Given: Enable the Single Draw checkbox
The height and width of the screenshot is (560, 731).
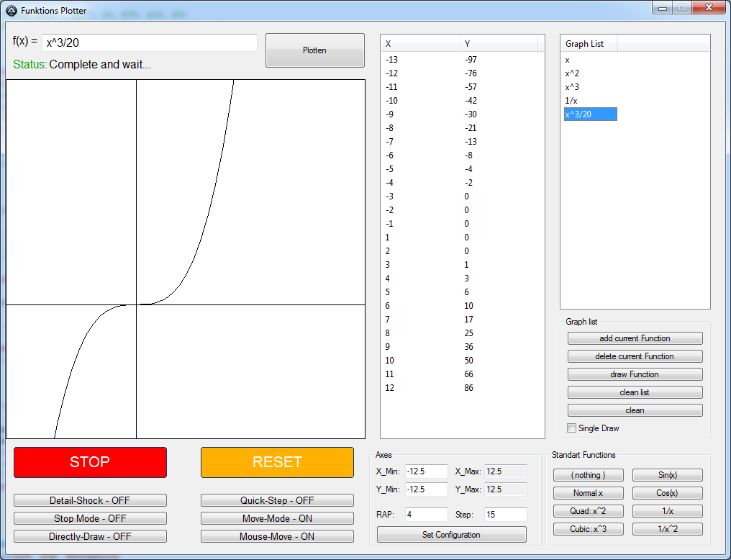Looking at the screenshot, I should click(572, 428).
